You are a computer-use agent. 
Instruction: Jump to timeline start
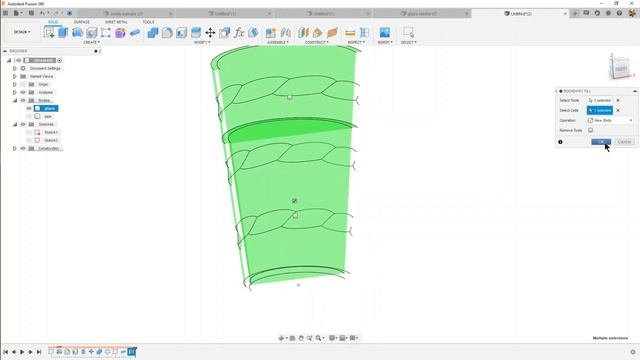[x=5, y=352]
